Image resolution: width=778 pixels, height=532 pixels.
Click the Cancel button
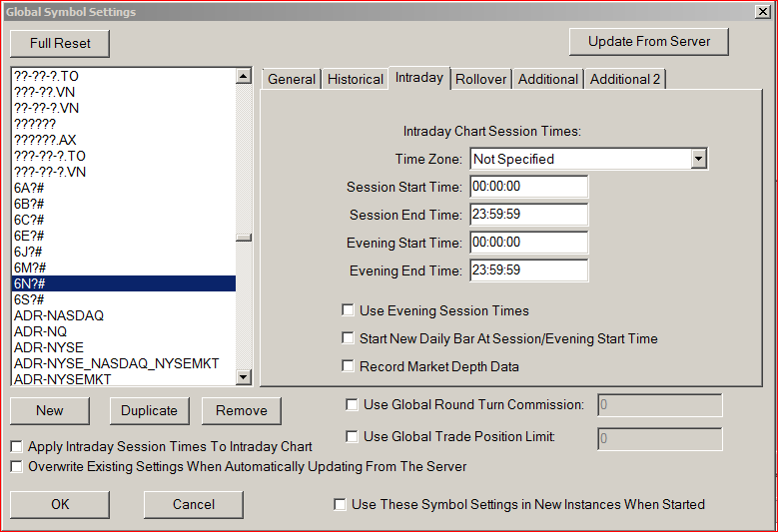coord(194,505)
